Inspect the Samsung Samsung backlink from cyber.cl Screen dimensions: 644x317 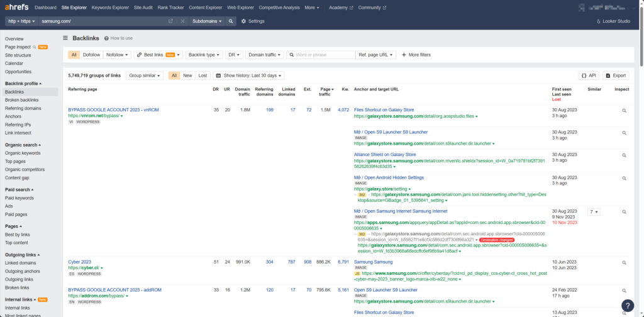[625, 262]
